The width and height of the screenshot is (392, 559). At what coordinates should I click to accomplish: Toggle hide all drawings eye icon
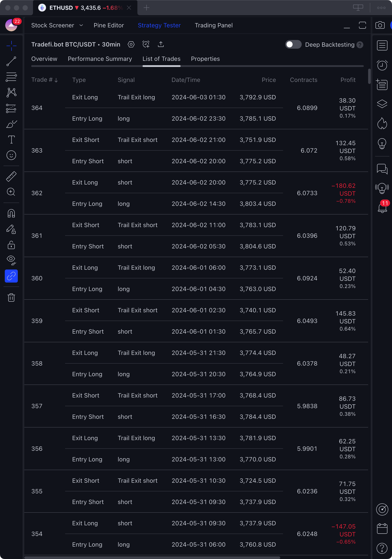pyautogui.click(x=11, y=260)
